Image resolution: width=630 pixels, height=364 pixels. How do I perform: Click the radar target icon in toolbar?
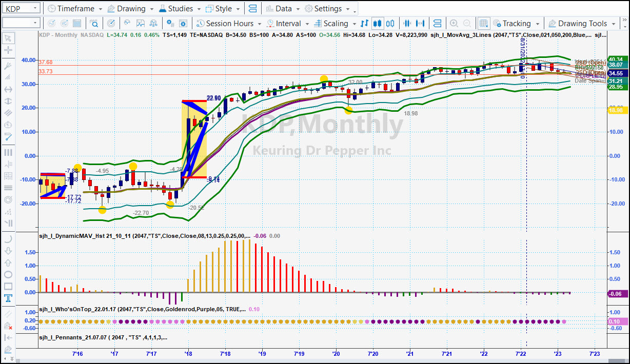(111, 23)
